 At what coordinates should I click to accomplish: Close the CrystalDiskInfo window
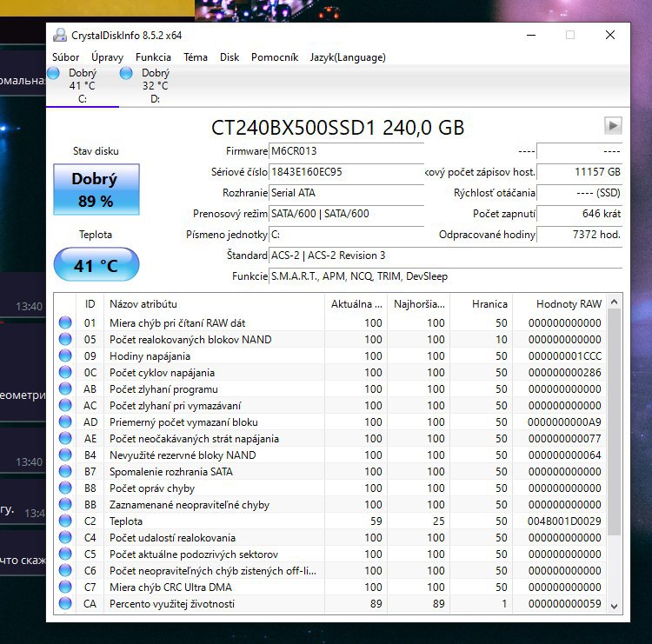point(610,36)
